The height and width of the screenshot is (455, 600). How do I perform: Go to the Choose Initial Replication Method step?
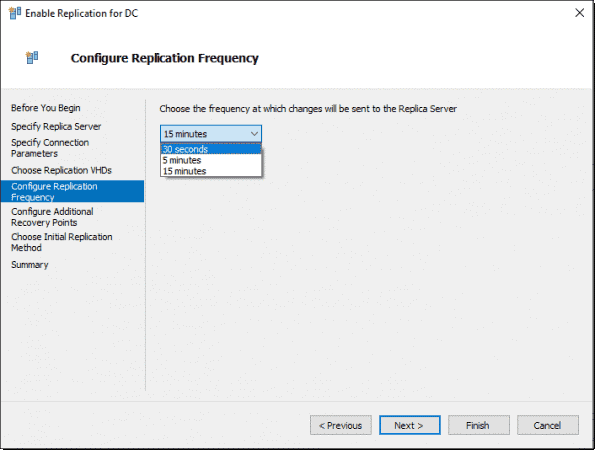click(x=62, y=242)
